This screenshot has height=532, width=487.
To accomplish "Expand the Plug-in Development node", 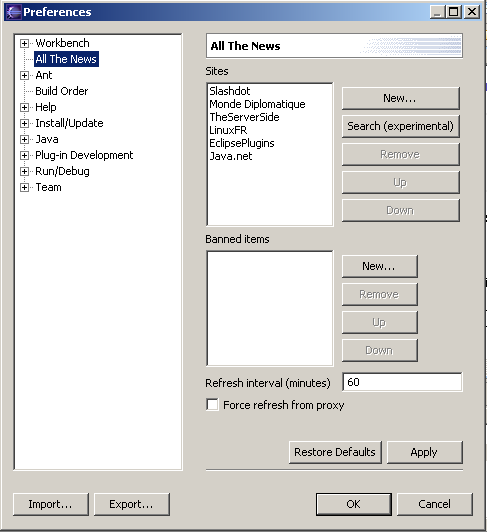I will (x=24, y=155).
